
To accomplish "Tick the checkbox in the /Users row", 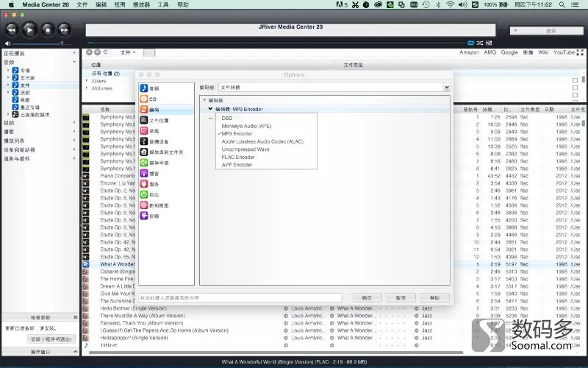I will click(x=575, y=80).
